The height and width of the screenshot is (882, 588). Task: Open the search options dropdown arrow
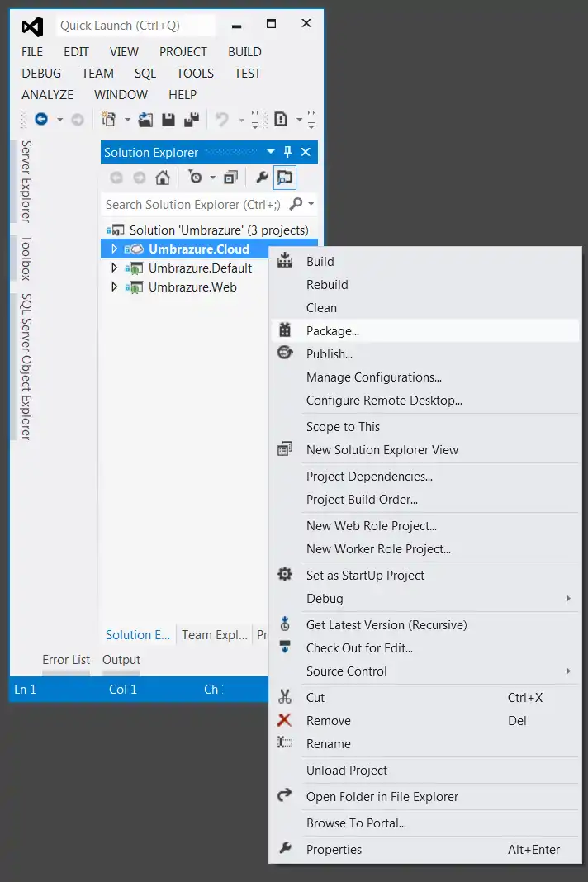coord(311,204)
